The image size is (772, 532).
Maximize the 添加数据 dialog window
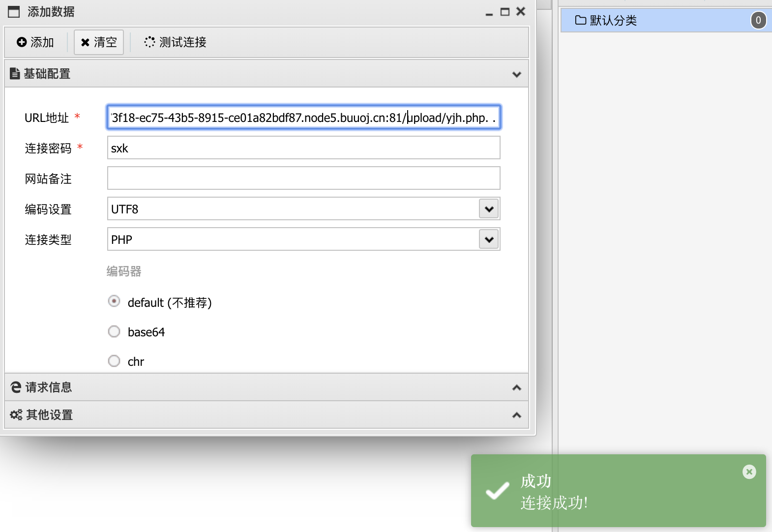505,12
